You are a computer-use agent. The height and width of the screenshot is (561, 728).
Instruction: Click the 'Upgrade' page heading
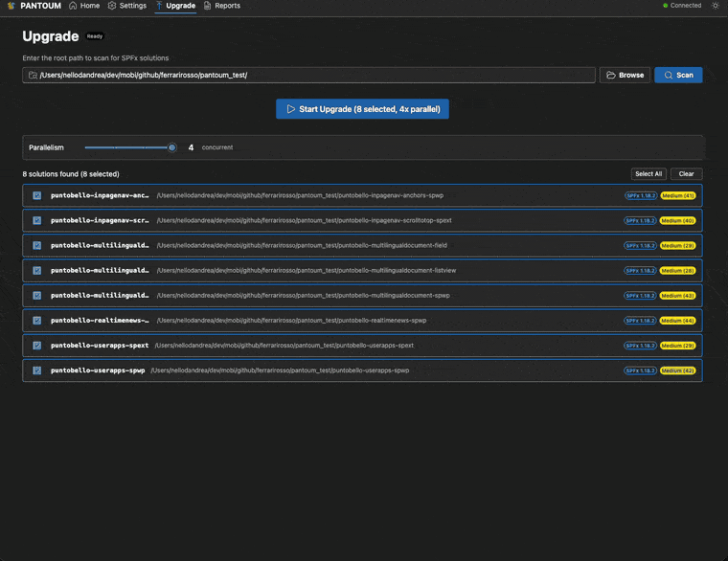tap(51, 36)
